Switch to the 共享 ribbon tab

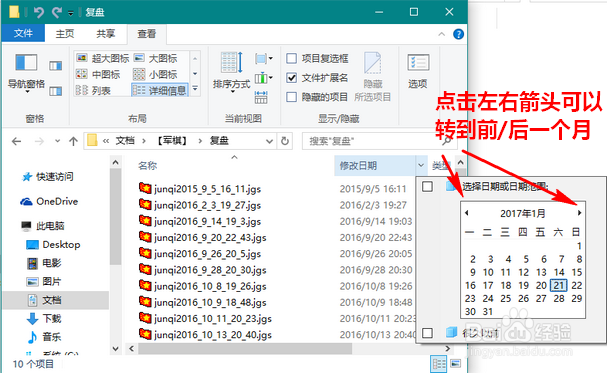(x=105, y=34)
